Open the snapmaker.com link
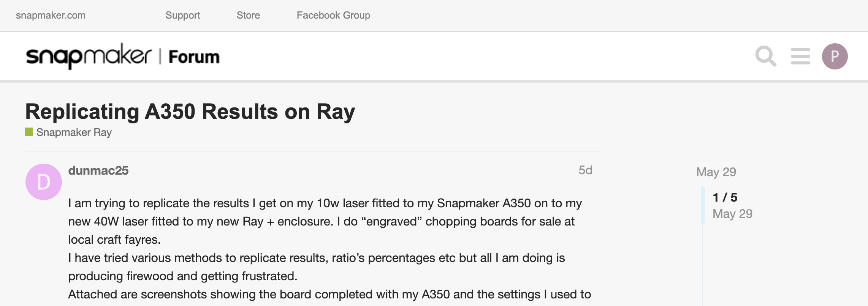 point(51,15)
